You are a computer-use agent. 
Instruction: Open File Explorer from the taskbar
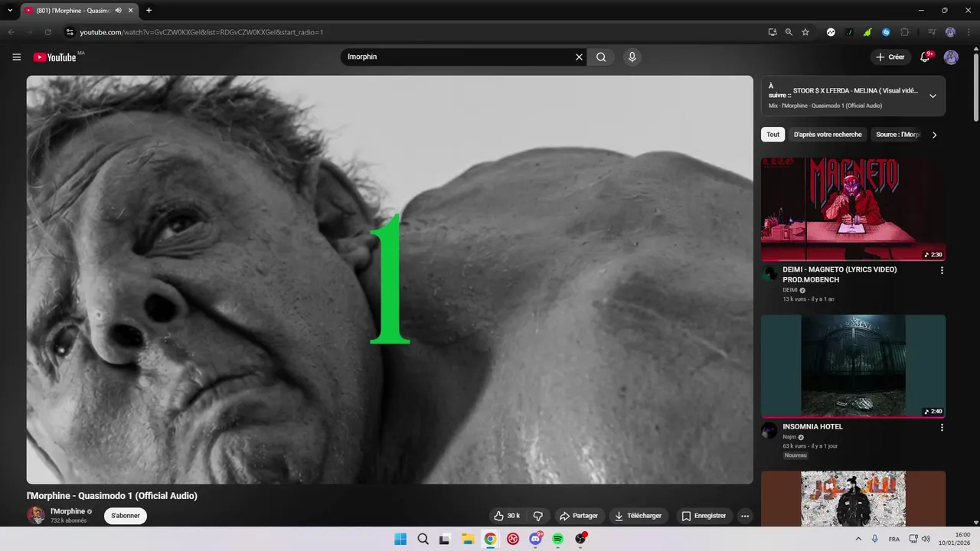[468, 539]
